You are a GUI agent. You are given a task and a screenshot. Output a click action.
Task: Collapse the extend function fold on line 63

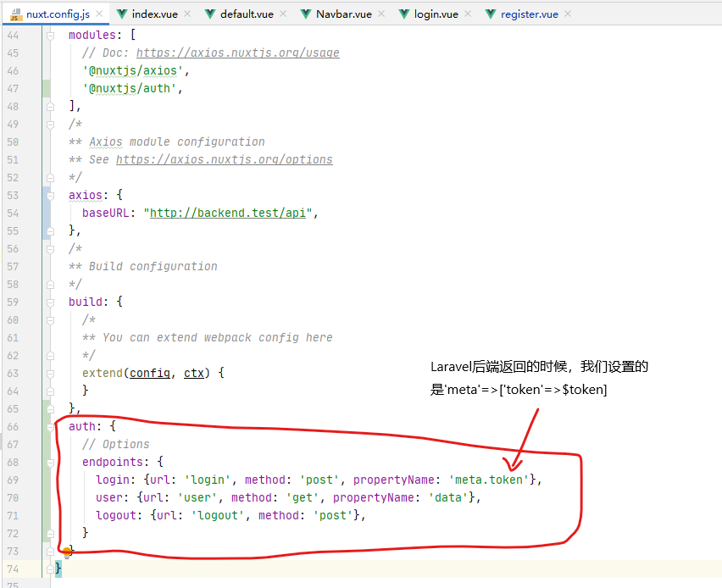[50, 374]
